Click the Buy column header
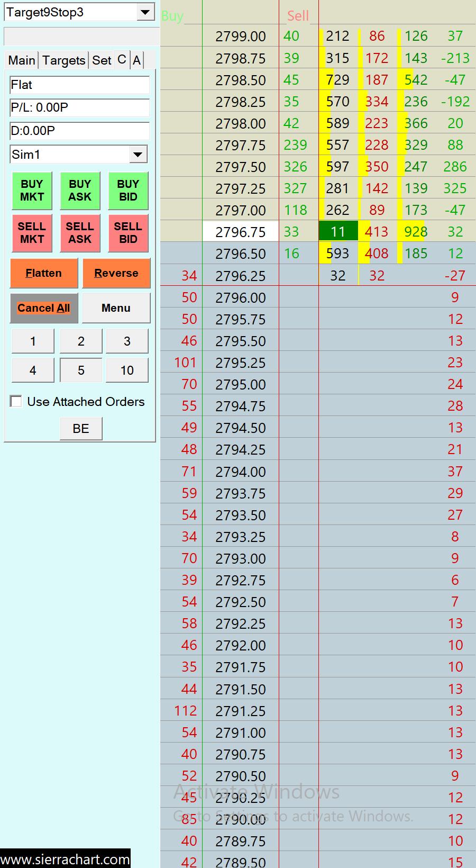Image resolution: width=476 pixels, height=868 pixels. click(172, 16)
